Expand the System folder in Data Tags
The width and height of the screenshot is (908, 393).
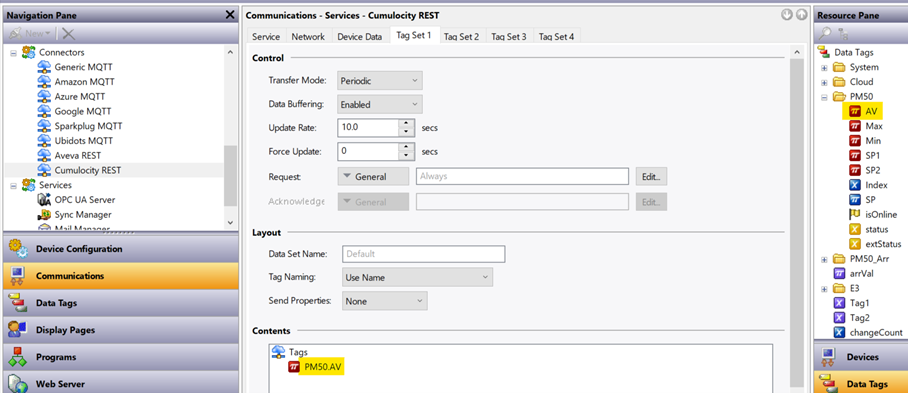(824, 67)
